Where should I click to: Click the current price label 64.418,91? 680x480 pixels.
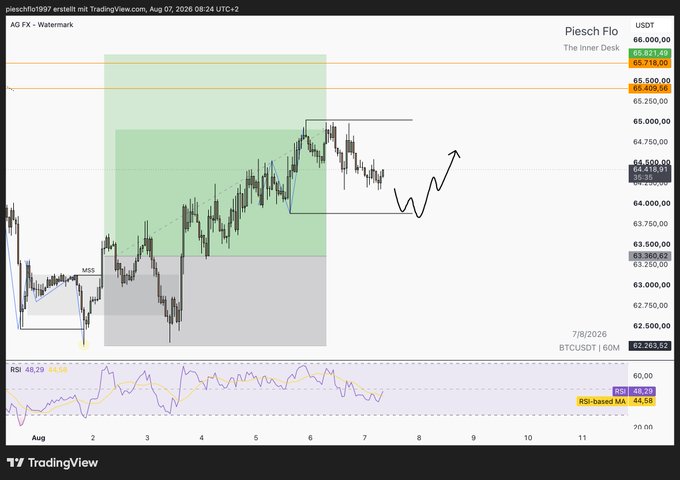650,173
